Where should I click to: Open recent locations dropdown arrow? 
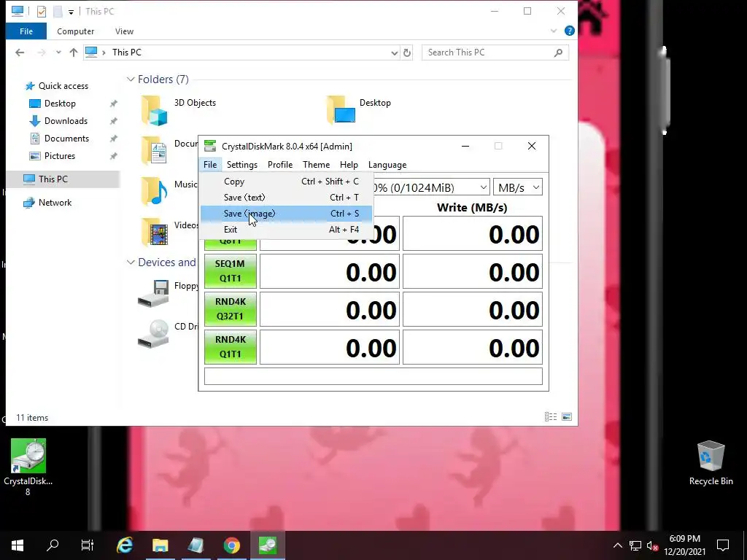pyautogui.click(x=58, y=52)
